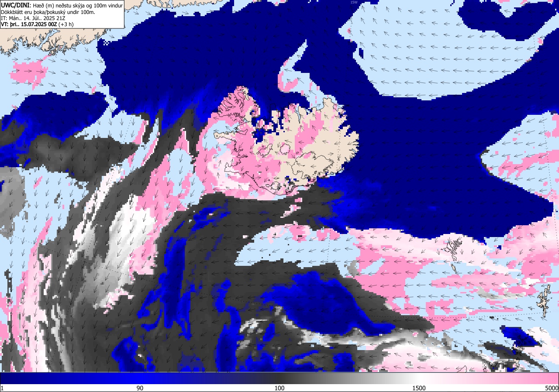Click the color bar label "100"

tap(279, 388)
